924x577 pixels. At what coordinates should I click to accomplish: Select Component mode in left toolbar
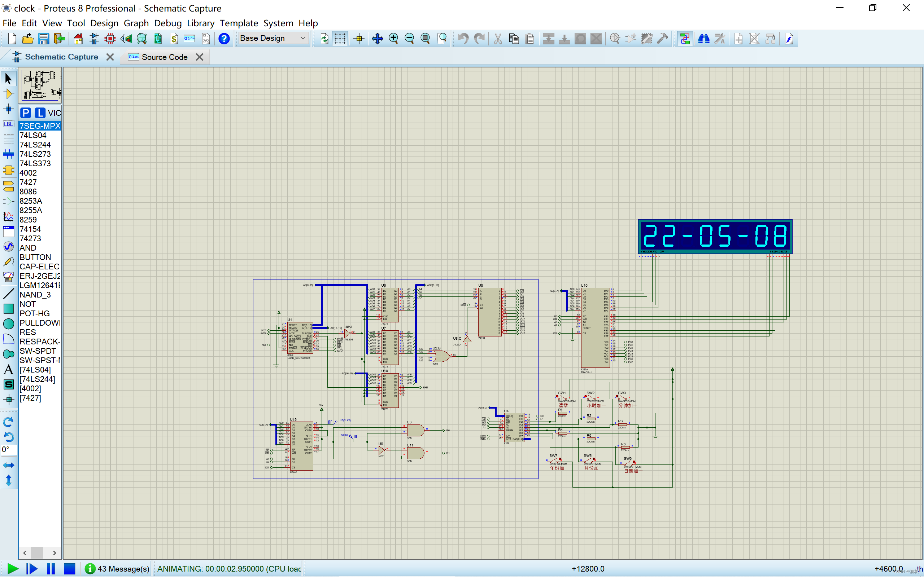click(8, 94)
